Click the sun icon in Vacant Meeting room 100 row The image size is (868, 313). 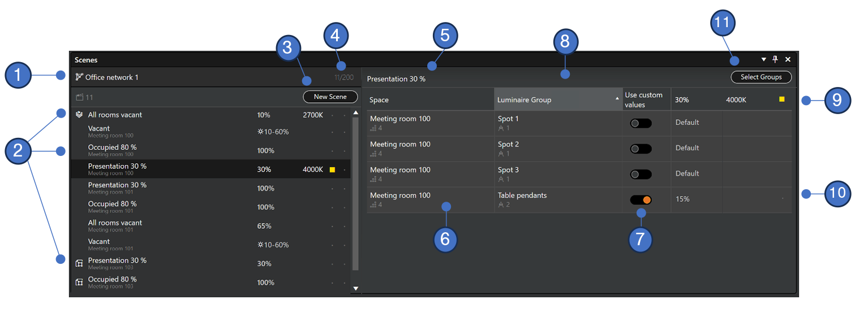tap(260, 132)
